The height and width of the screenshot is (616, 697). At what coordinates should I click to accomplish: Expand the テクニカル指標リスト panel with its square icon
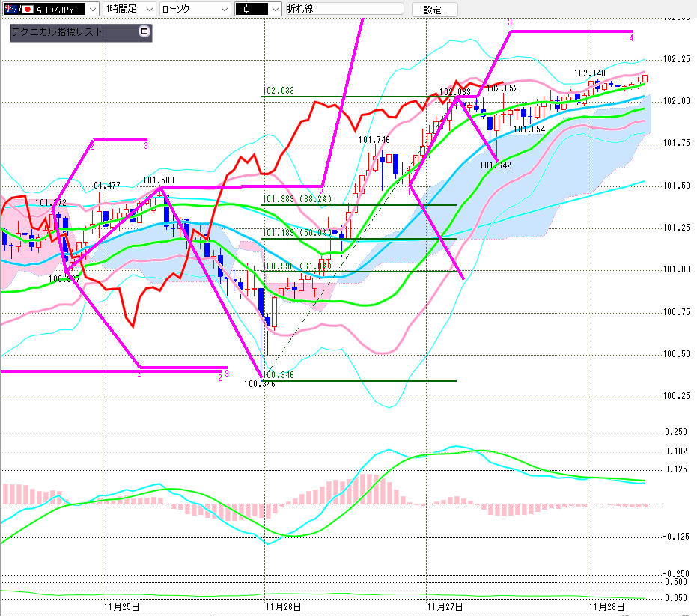pos(144,32)
